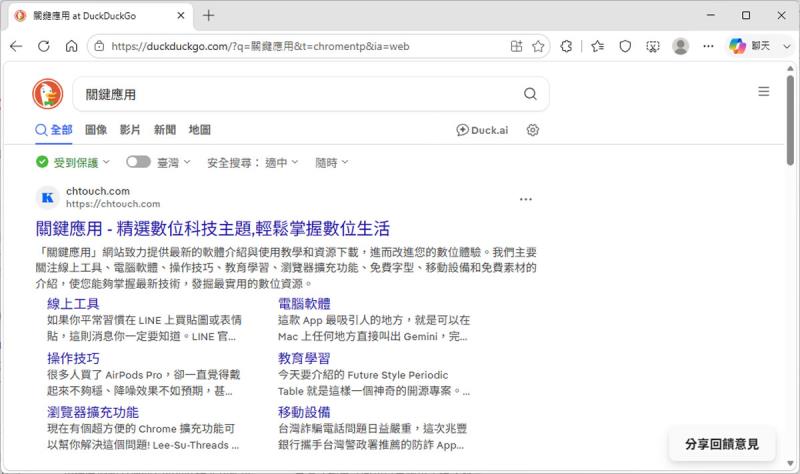Open Browser essentials shield icon

click(x=625, y=46)
